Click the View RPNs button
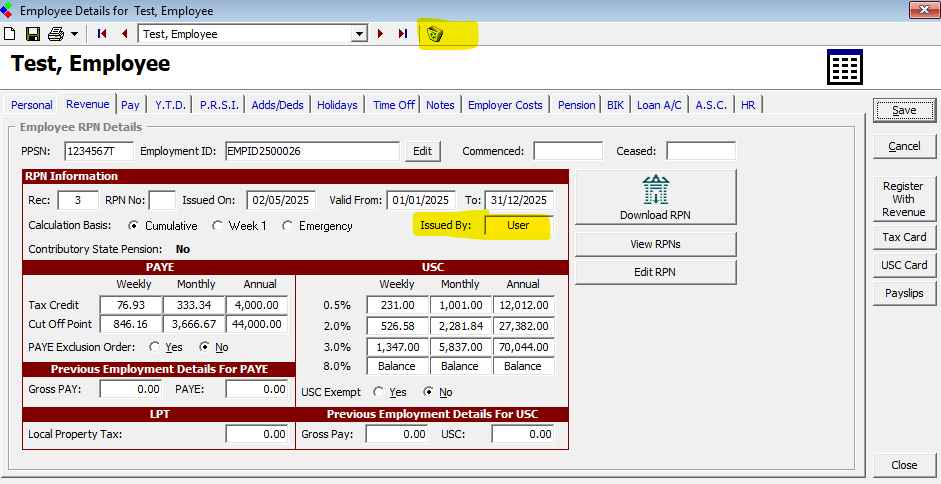Image resolution: width=941 pixels, height=484 pixels. (x=655, y=244)
